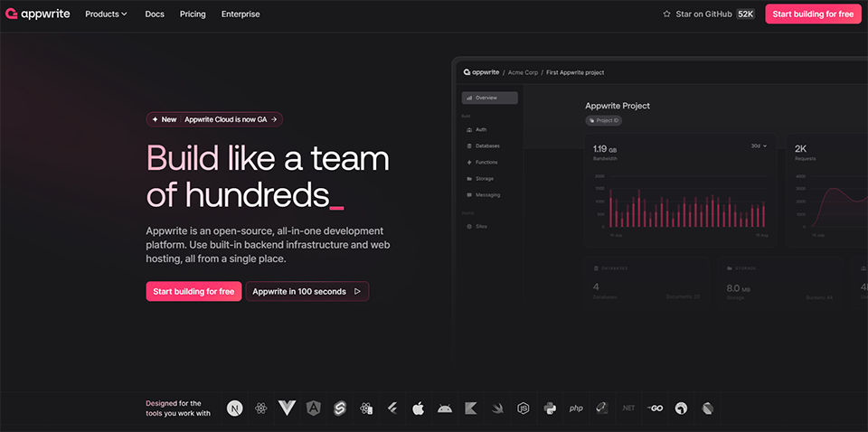Select Overview in the dashboard sidebar
868x432 pixels.
click(x=490, y=98)
